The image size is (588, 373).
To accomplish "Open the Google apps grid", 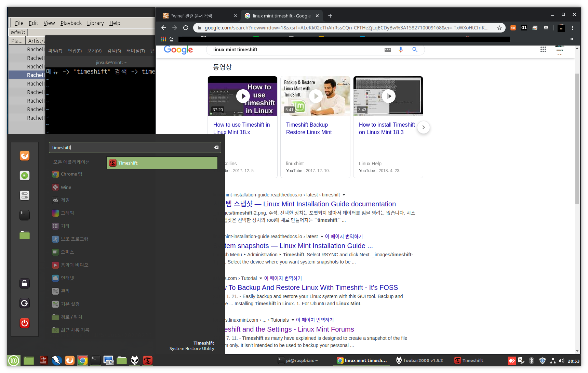I will click(543, 50).
